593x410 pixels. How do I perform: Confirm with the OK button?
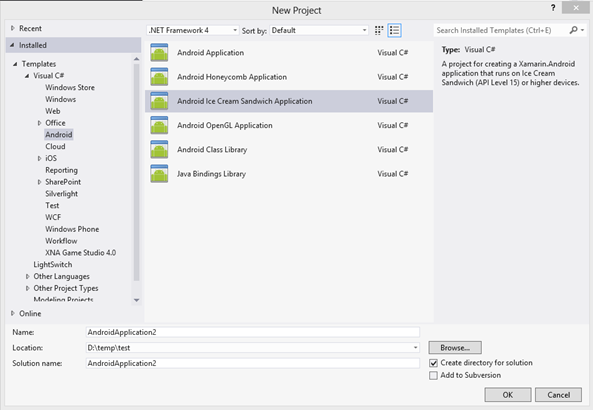[508, 395]
